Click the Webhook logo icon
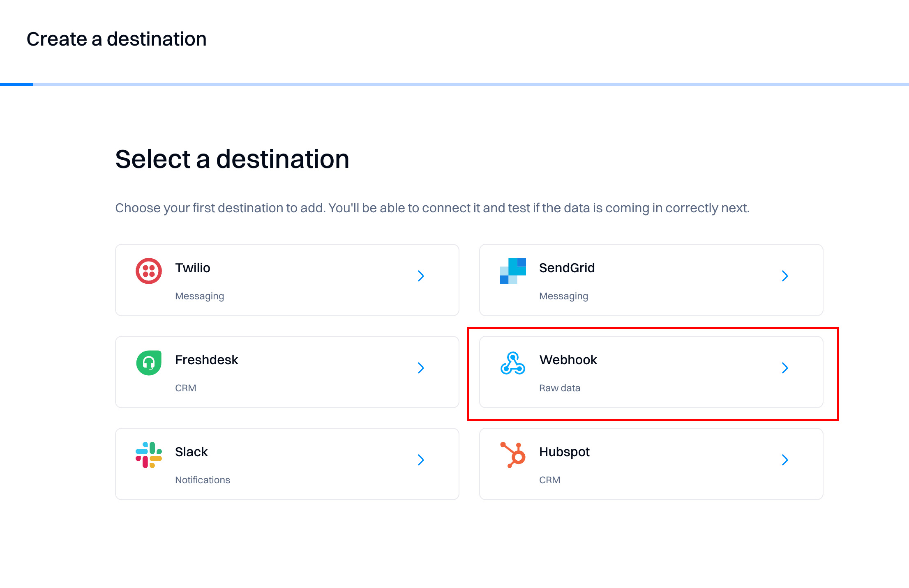 (512, 363)
